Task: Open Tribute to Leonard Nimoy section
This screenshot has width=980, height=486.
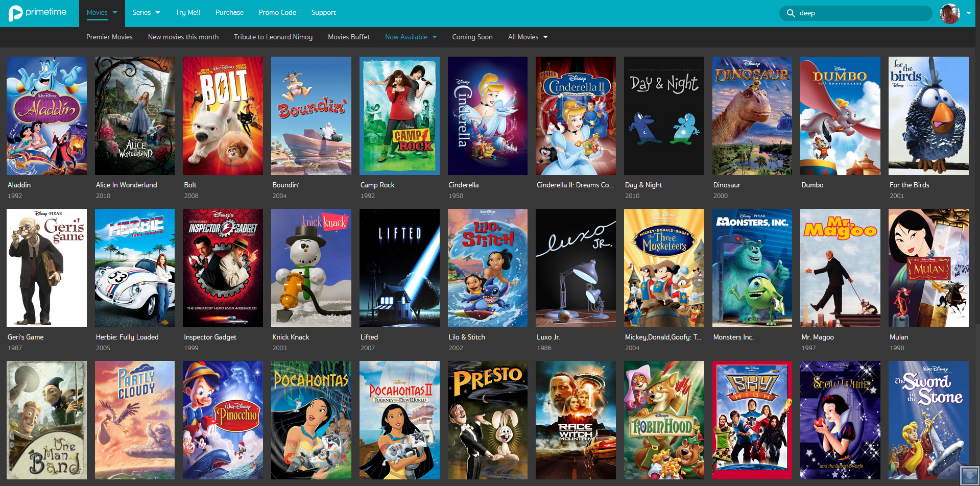Action: [273, 37]
